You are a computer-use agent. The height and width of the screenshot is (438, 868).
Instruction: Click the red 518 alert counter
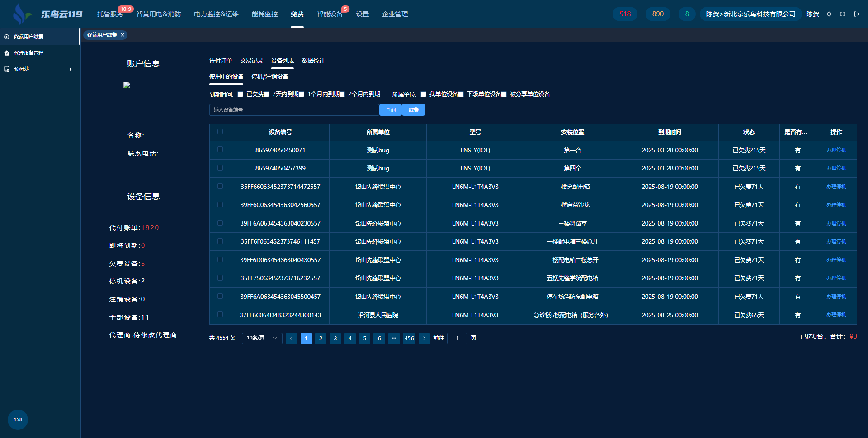pos(625,14)
